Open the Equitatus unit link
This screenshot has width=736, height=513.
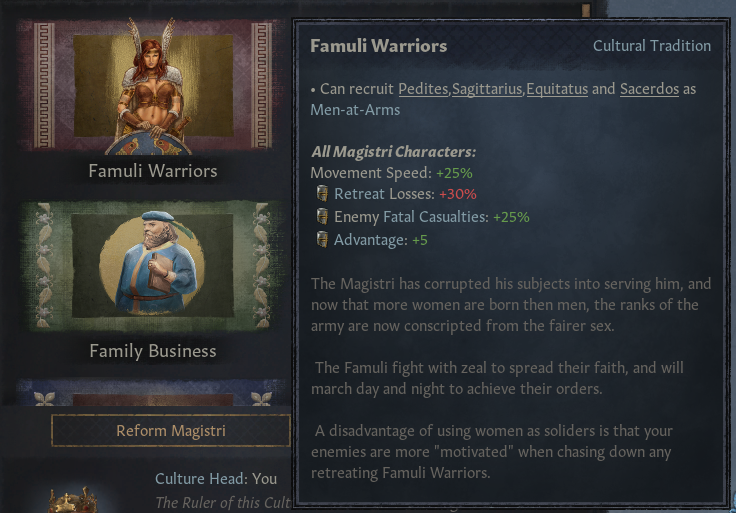coord(557,89)
